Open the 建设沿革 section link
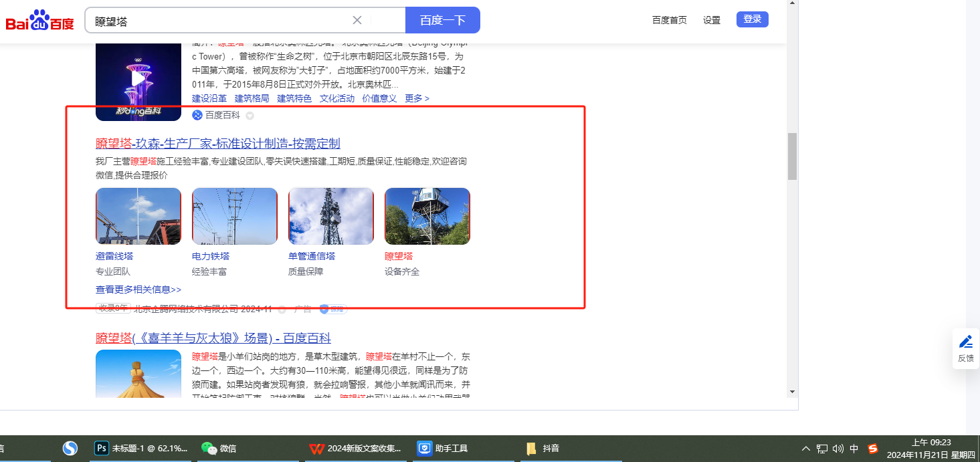 tap(209, 98)
